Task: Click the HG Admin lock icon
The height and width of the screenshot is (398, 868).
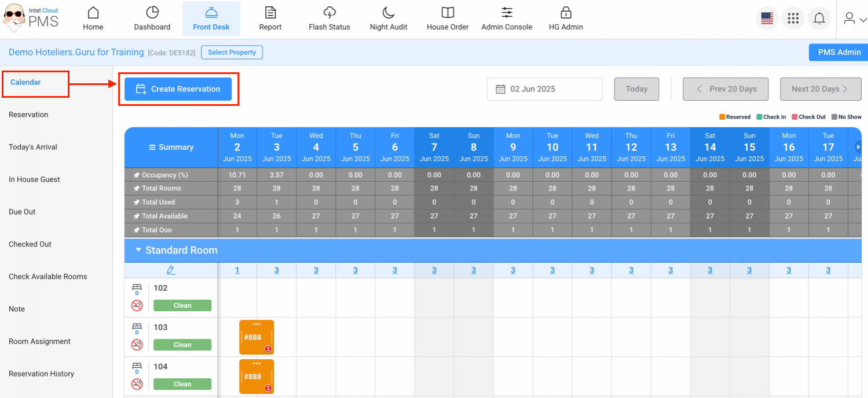Action: click(566, 13)
